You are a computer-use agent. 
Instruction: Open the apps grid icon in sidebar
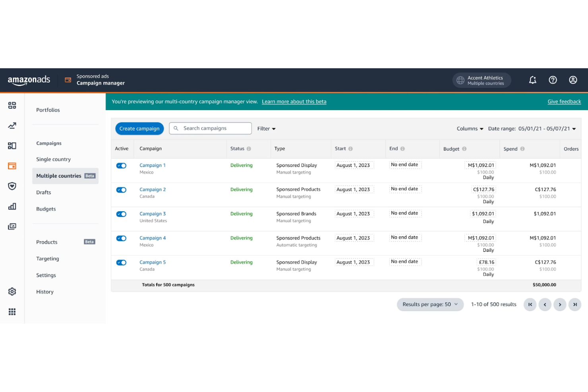(12, 312)
